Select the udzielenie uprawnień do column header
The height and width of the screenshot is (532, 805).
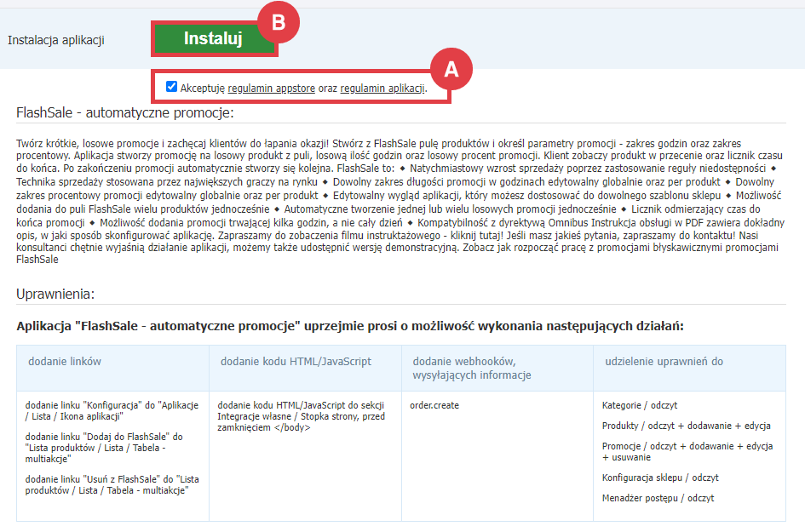tap(664, 362)
